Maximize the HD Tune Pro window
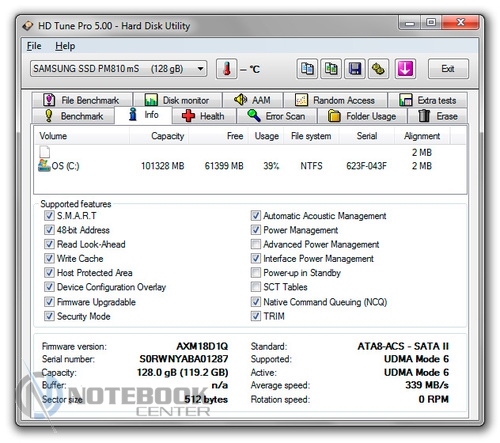The height and width of the screenshot is (443, 500). tap(431, 22)
